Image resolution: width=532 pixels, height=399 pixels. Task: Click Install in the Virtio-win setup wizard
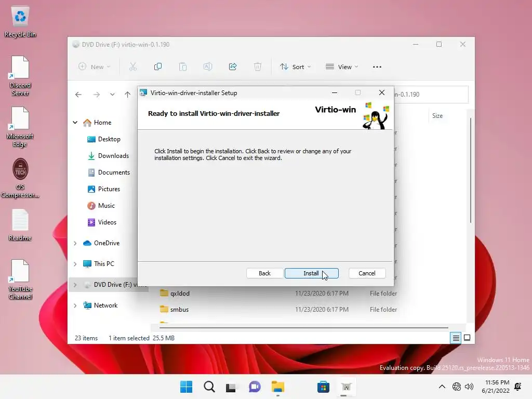(x=312, y=273)
